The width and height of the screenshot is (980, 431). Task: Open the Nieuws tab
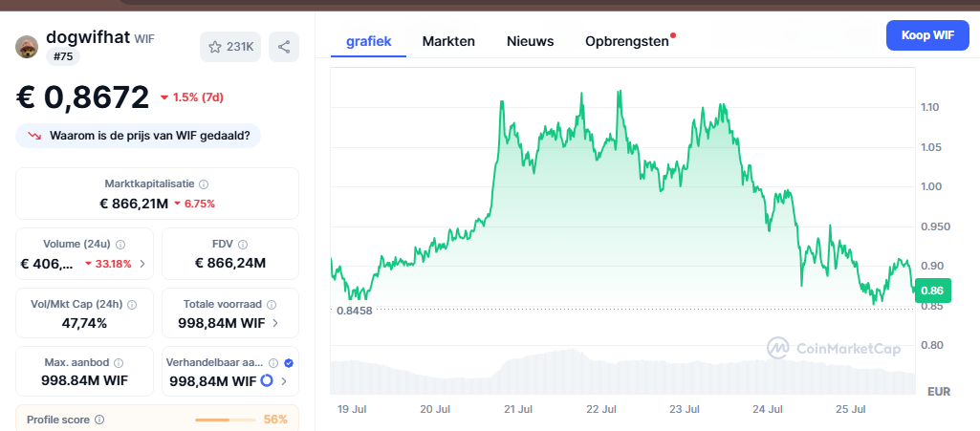coord(530,41)
